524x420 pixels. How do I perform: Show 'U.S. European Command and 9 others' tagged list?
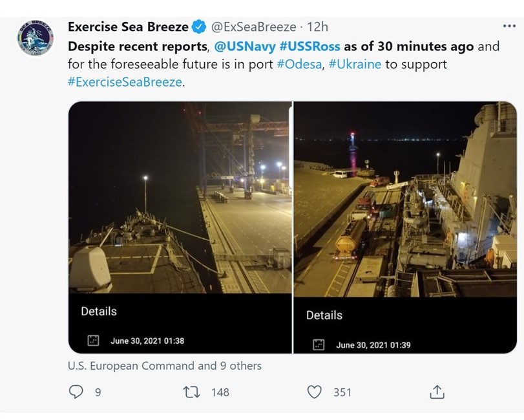coord(165,366)
